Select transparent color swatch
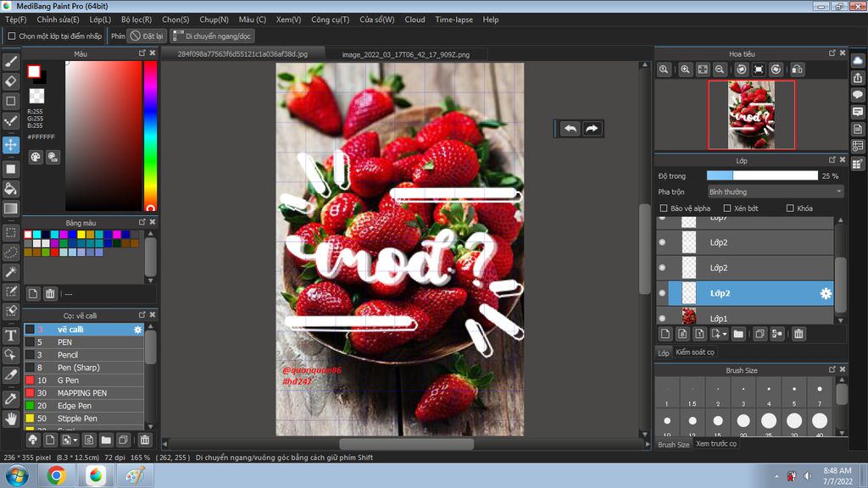Screen dimensions: 868x488 click(x=36, y=96)
